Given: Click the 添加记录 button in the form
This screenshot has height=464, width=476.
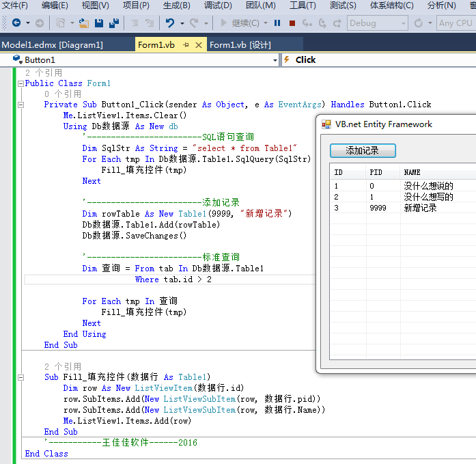Looking at the screenshot, I should tap(362, 150).
